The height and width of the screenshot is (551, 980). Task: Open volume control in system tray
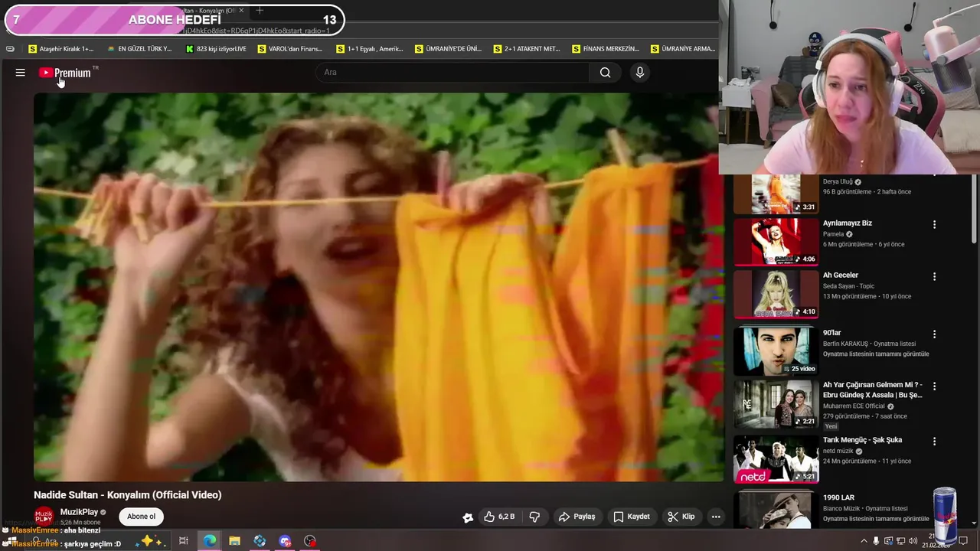tap(913, 541)
